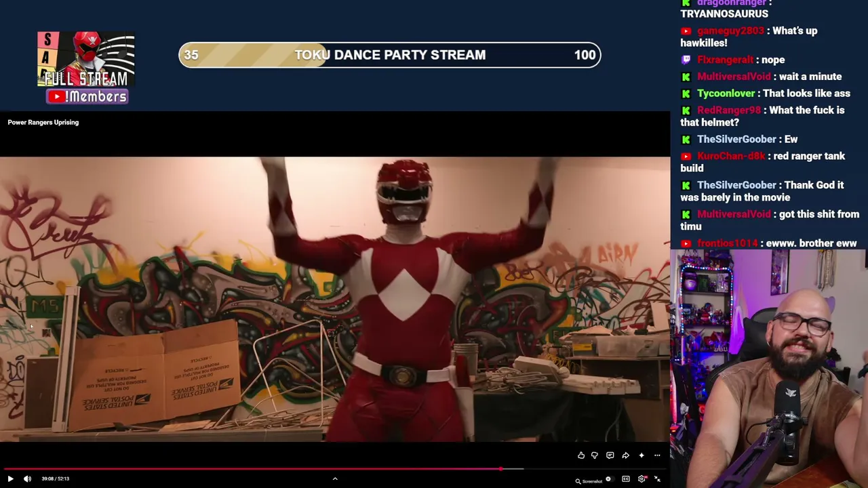868x488 pixels.
Task: Dislike the video with thumbs down
Action: click(x=595, y=455)
